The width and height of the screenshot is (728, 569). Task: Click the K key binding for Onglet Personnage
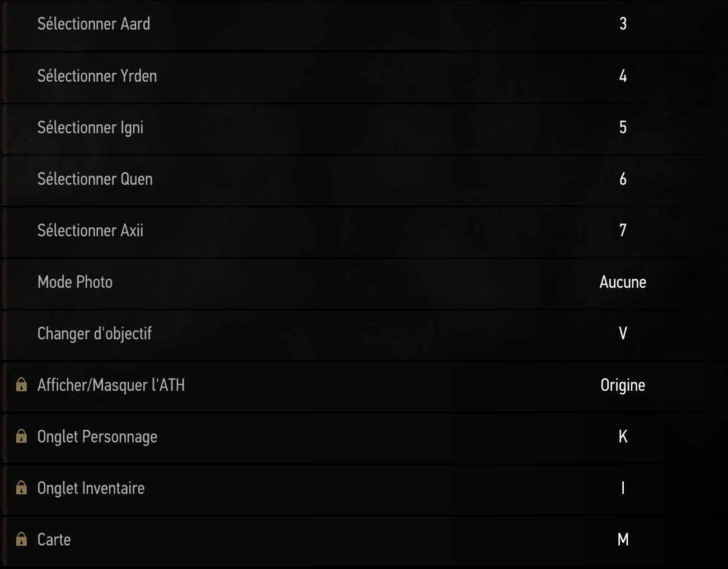click(x=623, y=437)
